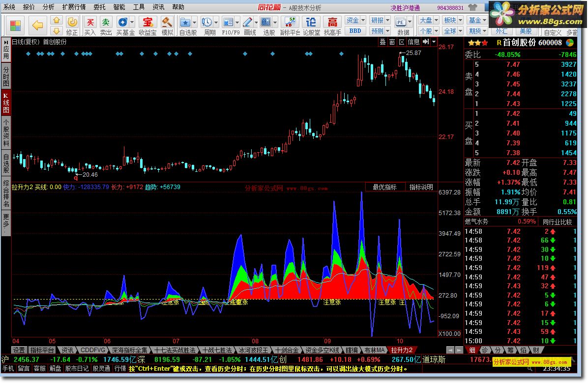
Task: Open the 自选股 star folder icon
Action: click(185, 23)
